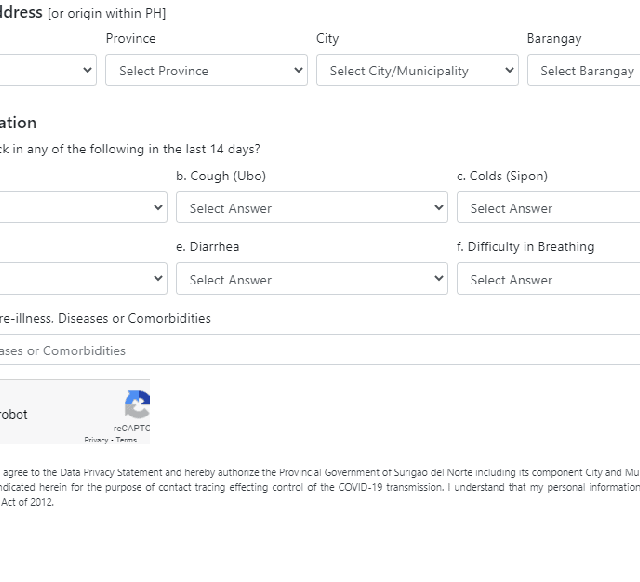Click the 'e. Diarrhea' question label
640x582 pixels.
tap(207, 247)
